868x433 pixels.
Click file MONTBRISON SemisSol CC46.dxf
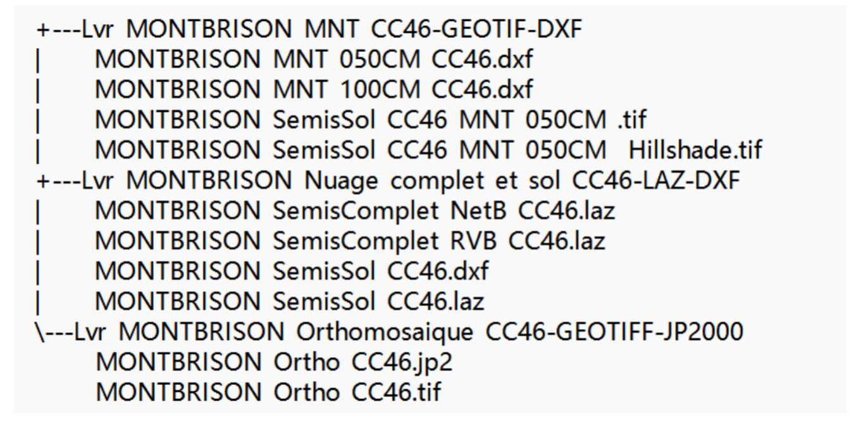pos(292,272)
